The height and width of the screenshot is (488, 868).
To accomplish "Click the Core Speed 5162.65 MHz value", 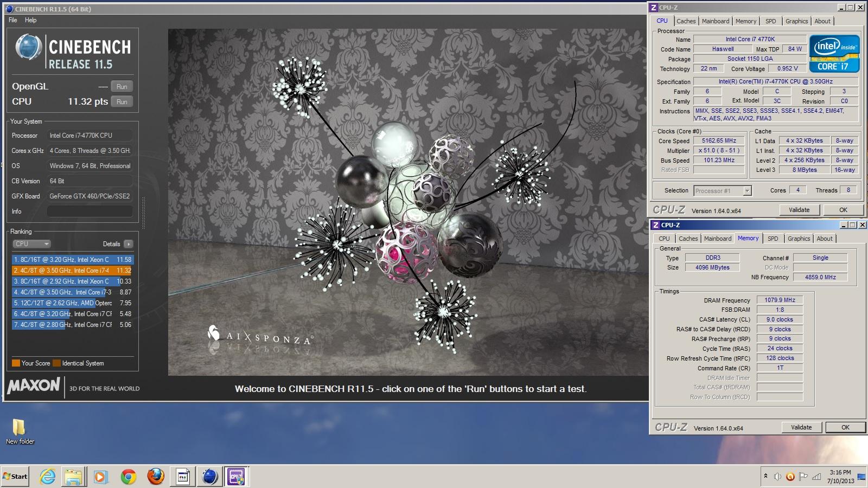I will point(719,140).
